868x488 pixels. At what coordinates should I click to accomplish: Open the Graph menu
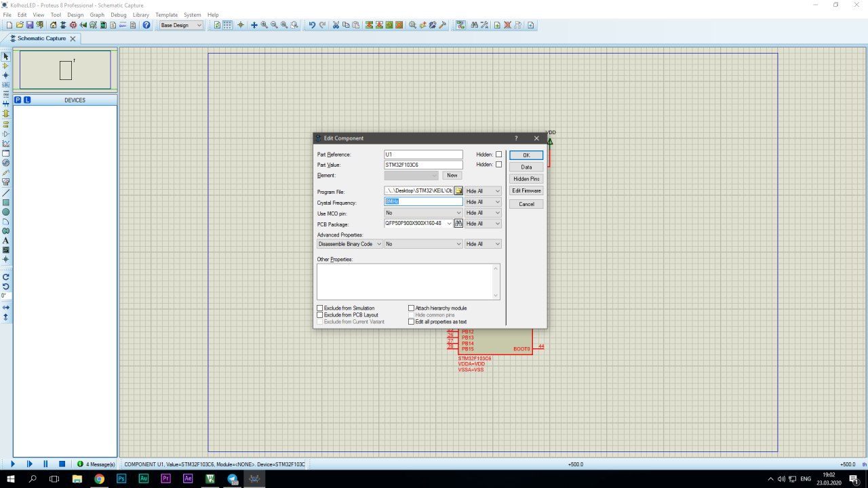coord(97,14)
